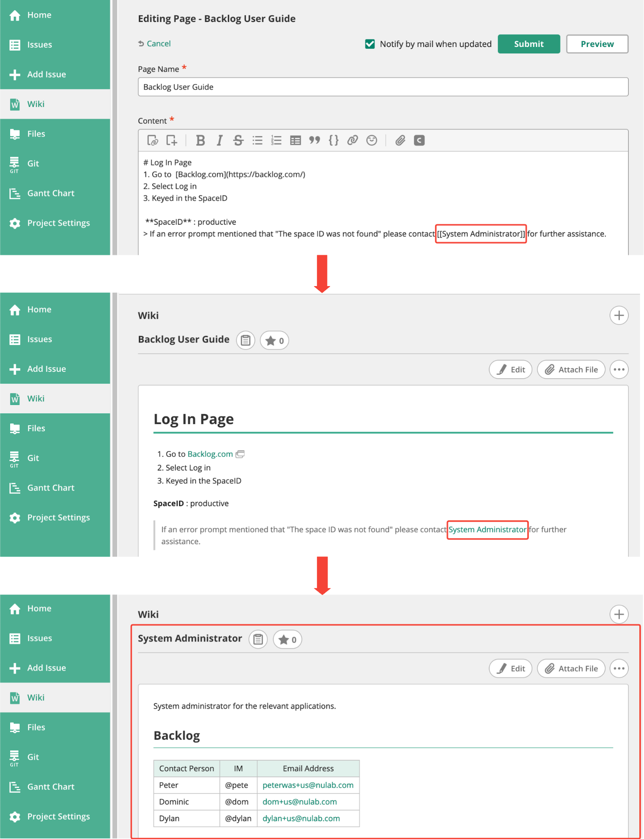
Task: Uncheck Notify by mail when updated
Action: (370, 44)
